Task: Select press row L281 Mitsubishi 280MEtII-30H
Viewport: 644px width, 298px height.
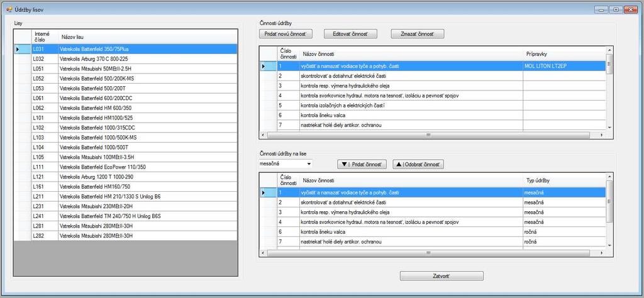Action: click(126, 226)
